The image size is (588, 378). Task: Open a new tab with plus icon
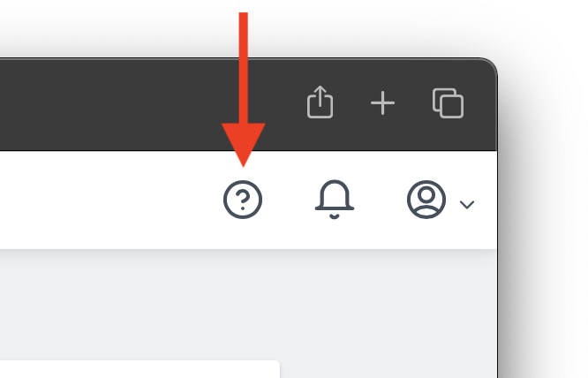(x=382, y=102)
